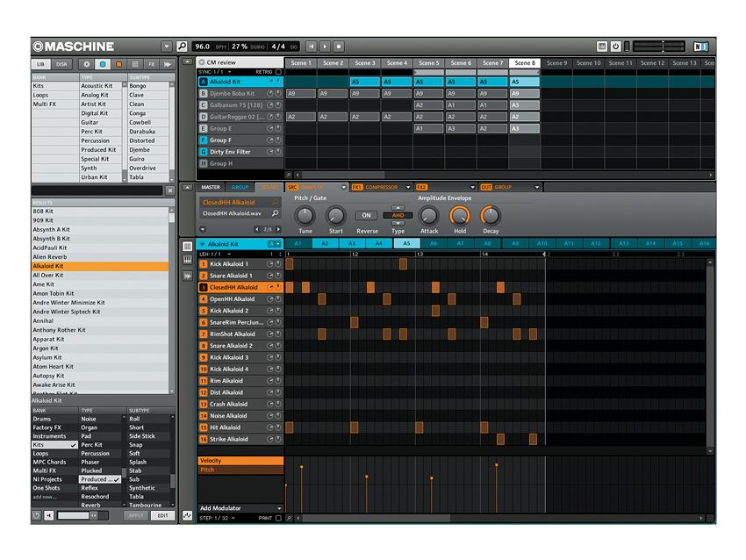Click the prehear speaker icon in the browser footer
The width and height of the screenshot is (746, 560).
48,516
